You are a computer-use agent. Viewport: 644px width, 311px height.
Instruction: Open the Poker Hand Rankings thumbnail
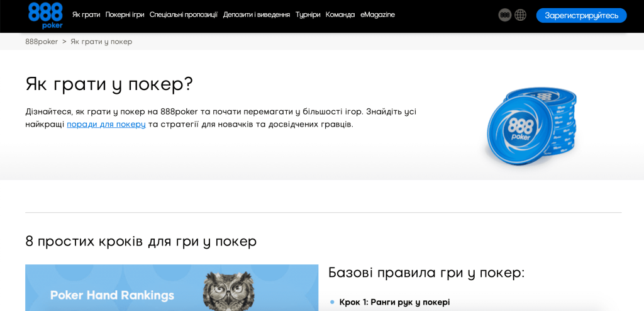(172, 288)
